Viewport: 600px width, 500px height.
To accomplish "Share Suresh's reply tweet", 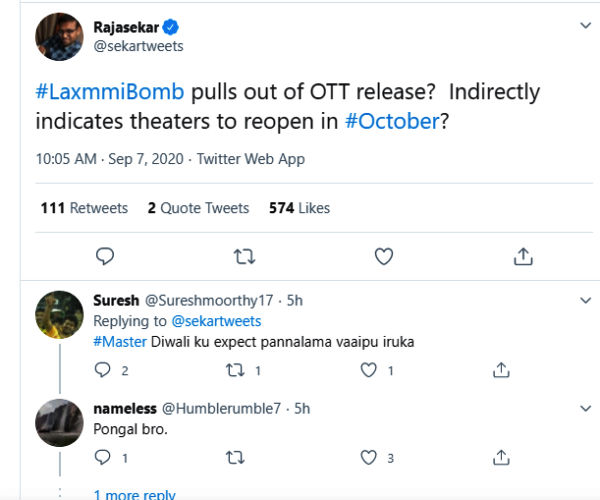I will click(x=502, y=370).
